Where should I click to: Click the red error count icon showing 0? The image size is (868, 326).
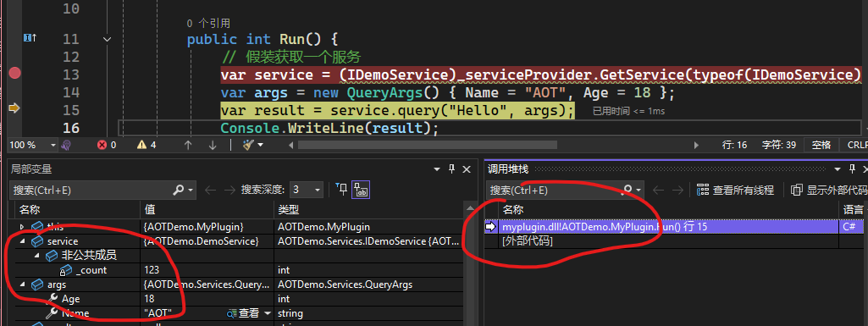pos(102,145)
